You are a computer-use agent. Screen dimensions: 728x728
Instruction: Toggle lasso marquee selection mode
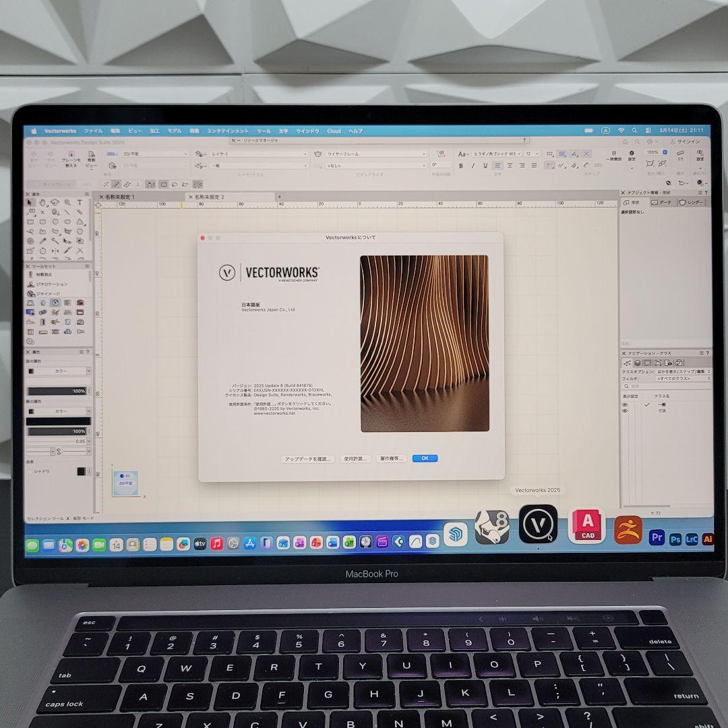pos(175,184)
